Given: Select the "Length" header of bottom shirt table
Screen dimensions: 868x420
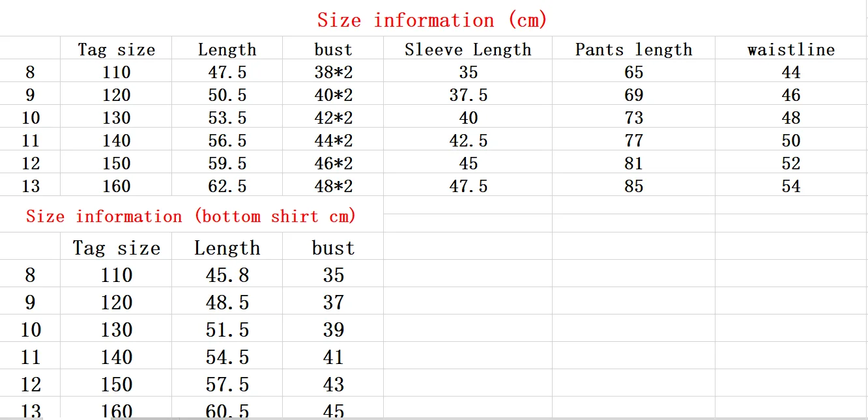Looking at the screenshot, I should [227, 248].
